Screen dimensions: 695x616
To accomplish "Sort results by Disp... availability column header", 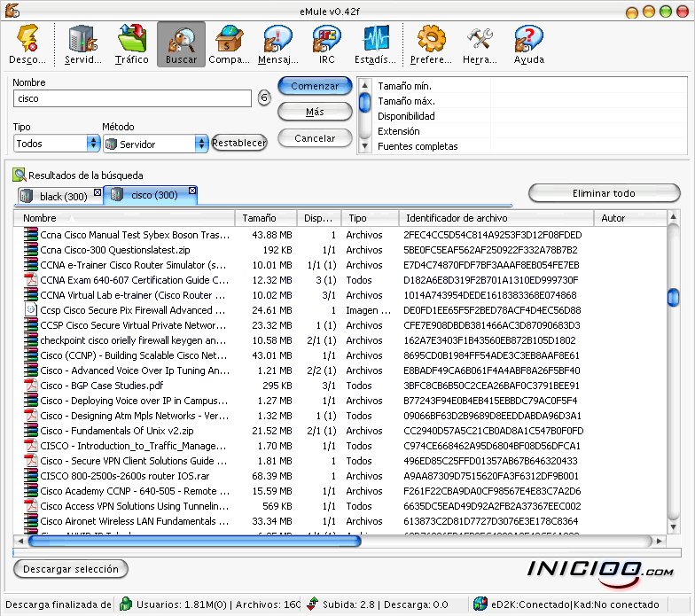I will [319, 218].
